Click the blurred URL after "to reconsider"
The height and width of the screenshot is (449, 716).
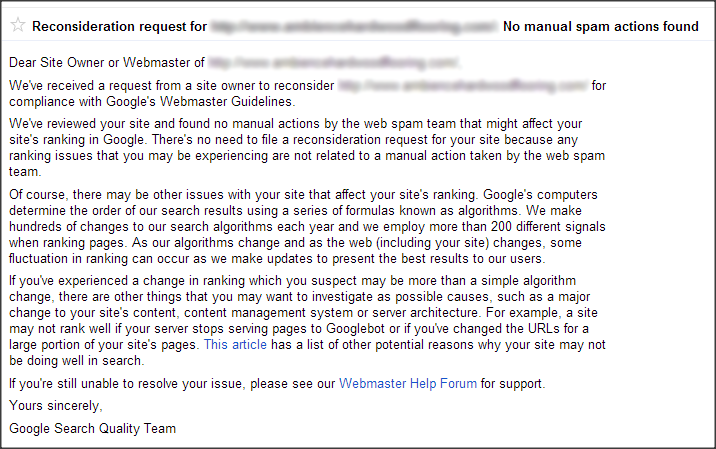point(463,85)
